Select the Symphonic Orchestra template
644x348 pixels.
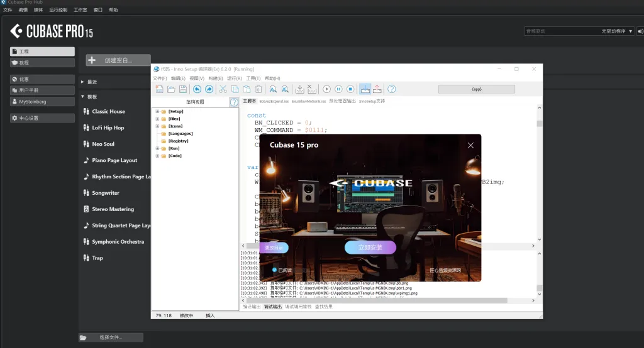(x=118, y=242)
